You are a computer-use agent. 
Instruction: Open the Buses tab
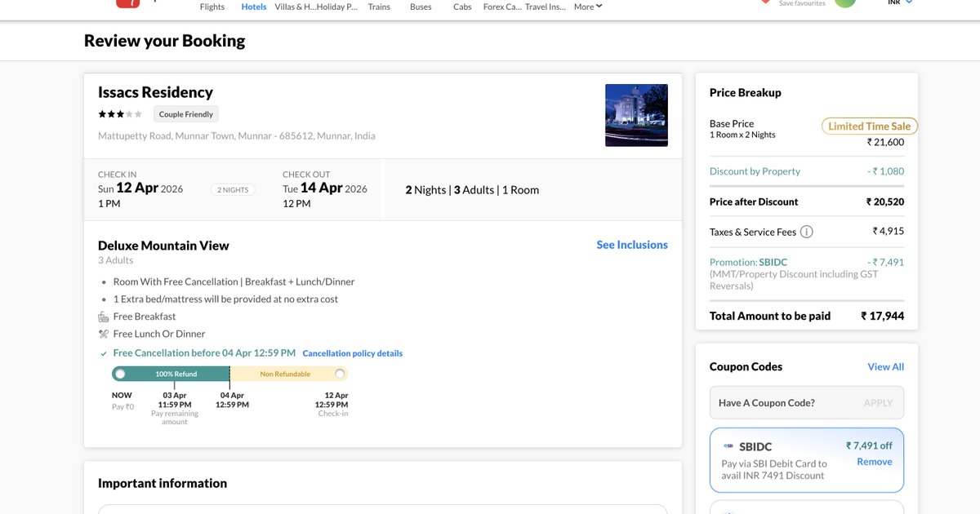click(x=421, y=7)
